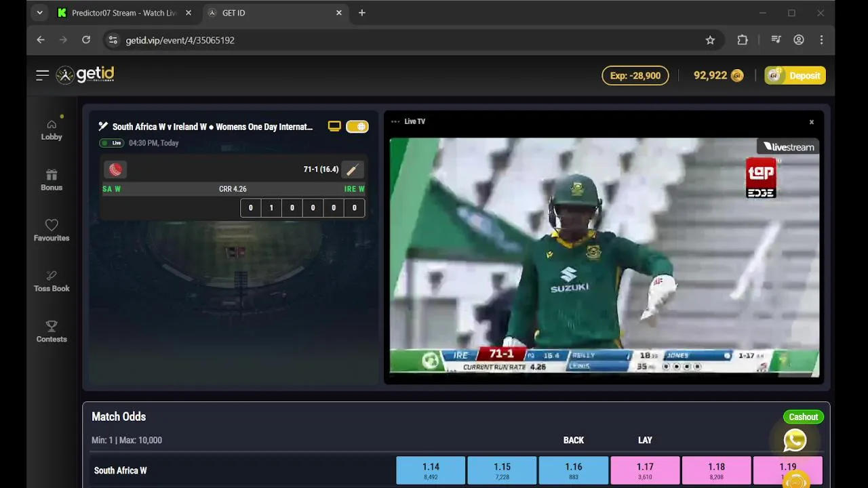Image resolution: width=868 pixels, height=488 pixels.
Task: Click the Deposit button
Action: click(x=795, y=75)
